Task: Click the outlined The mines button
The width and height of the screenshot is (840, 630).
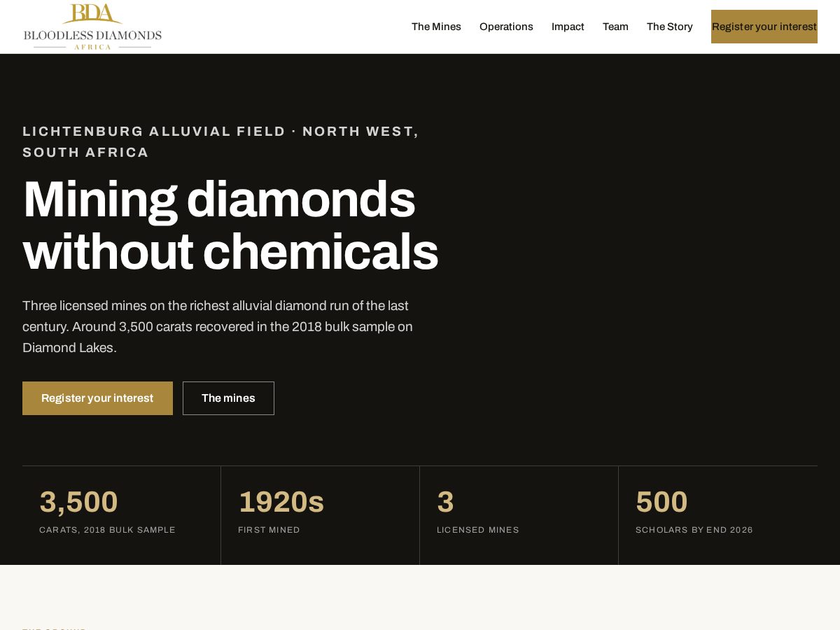Action: click(x=228, y=398)
